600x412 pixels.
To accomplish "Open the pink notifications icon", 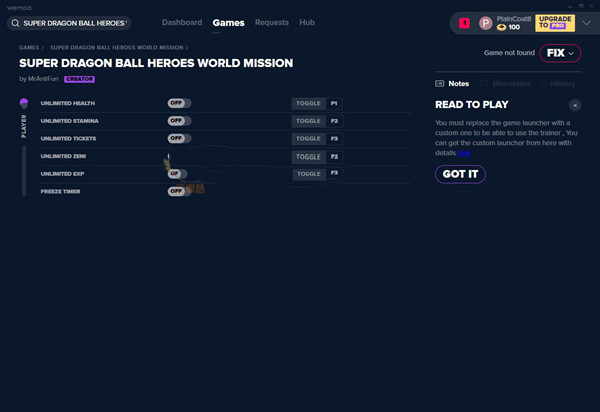I will (464, 22).
